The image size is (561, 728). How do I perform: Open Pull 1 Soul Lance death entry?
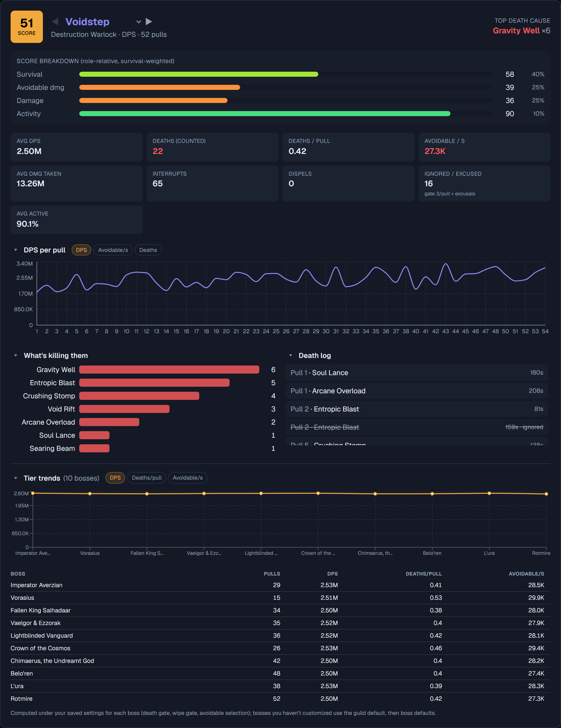tap(417, 373)
